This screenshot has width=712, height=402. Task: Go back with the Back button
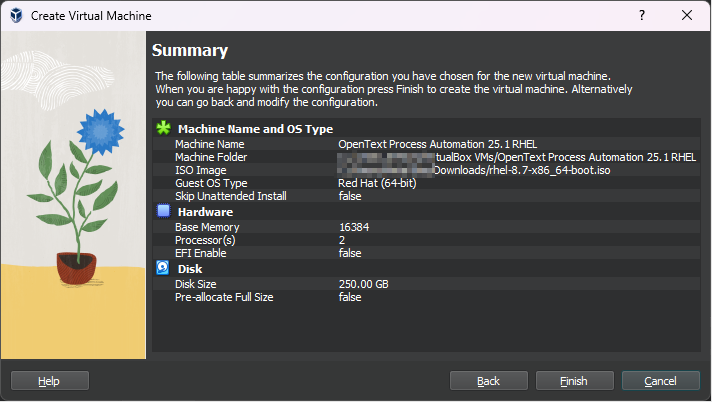pyautogui.click(x=488, y=381)
